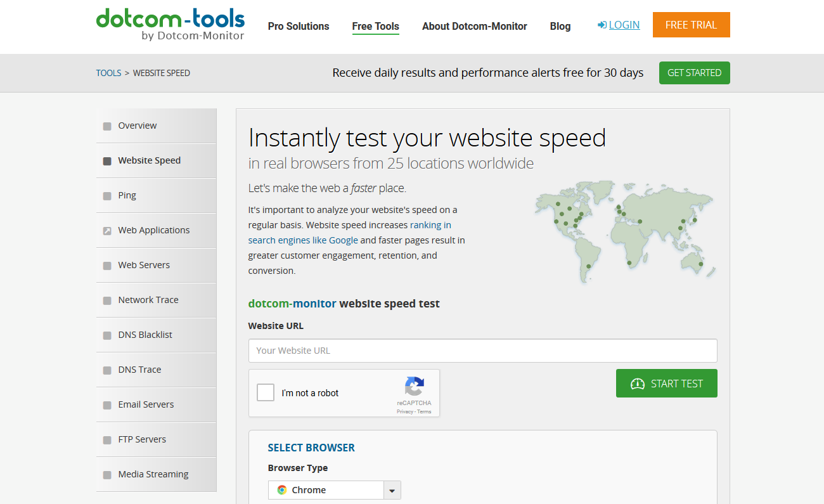Click the dotcom-tools logo
This screenshot has height=504, width=824.
pos(171,25)
